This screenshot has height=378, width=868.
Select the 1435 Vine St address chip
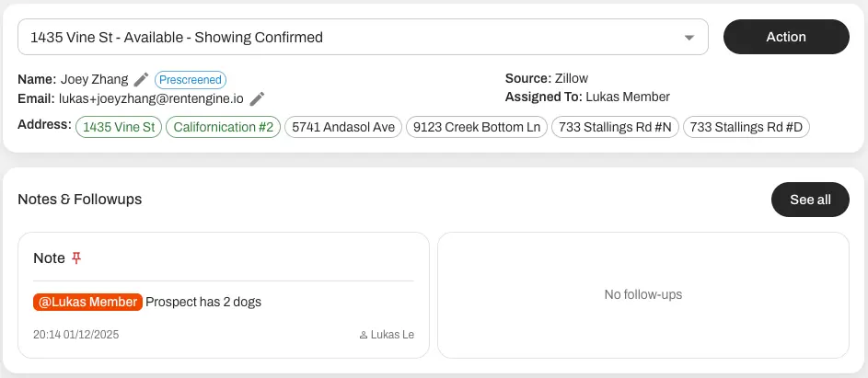click(x=118, y=127)
